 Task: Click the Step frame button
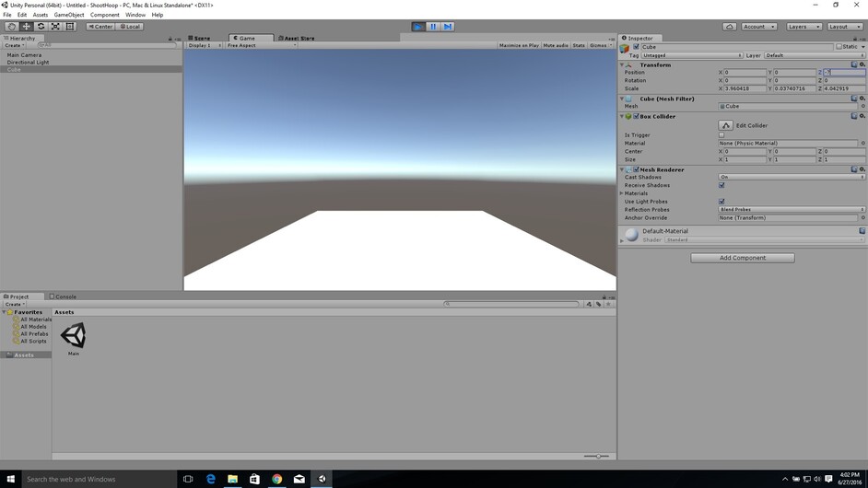pos(447,27)
